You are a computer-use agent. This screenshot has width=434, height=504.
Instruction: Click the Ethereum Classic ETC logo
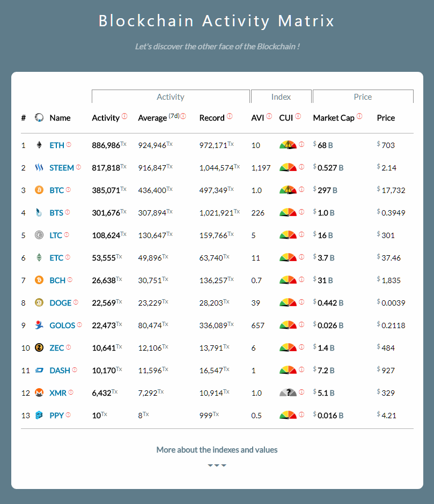pyautogui.click(x=39, y=257)
